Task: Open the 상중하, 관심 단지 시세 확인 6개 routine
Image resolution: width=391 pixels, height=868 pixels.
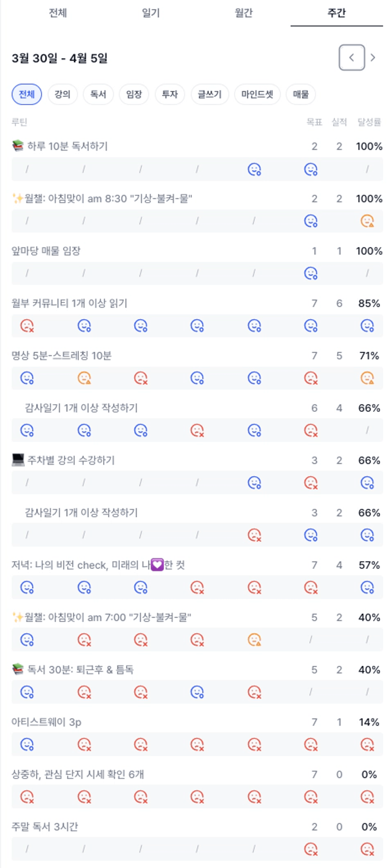Action: coord(78,774)
